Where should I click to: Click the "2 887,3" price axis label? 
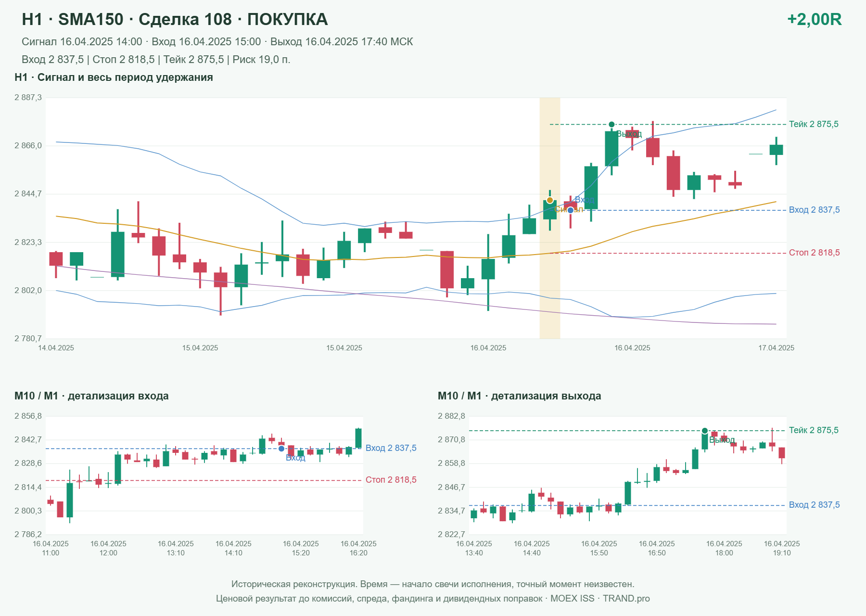(28, 98)
